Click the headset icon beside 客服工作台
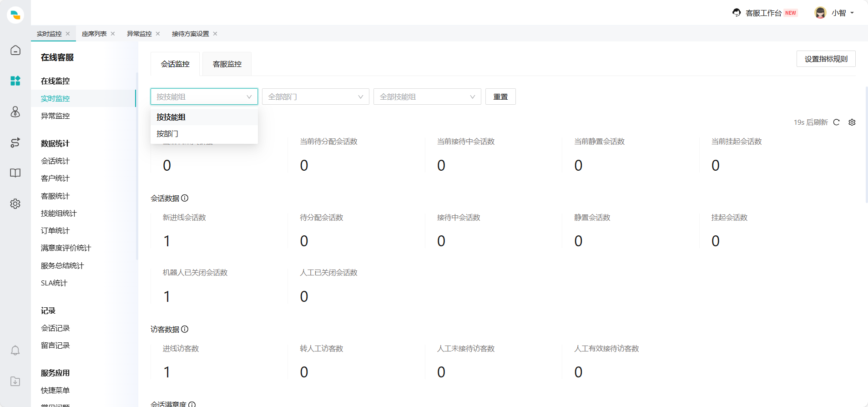 tap(737, 13)
